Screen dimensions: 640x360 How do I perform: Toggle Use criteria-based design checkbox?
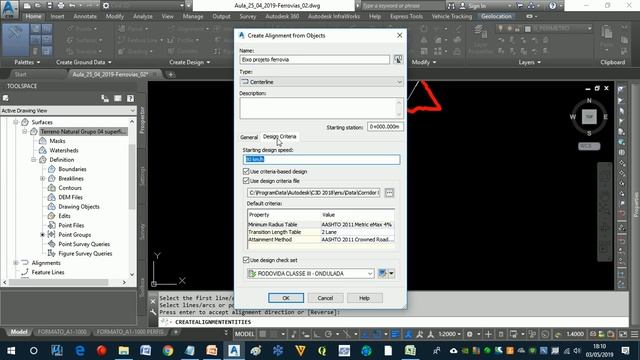(x=246, y=171)
